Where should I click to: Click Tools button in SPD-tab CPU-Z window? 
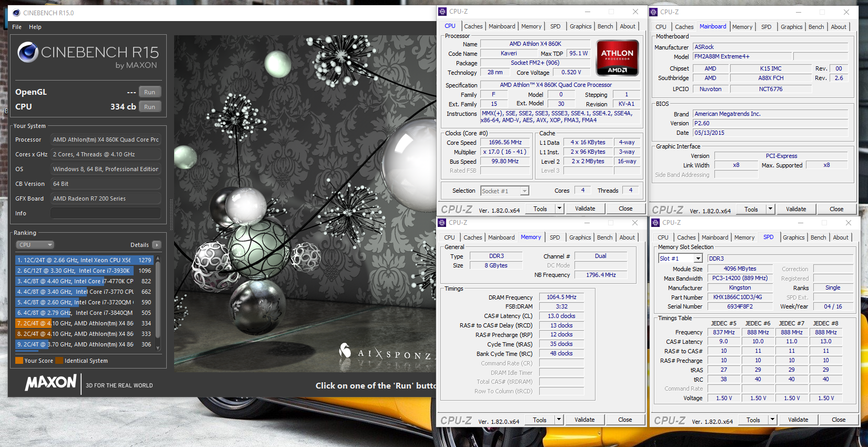pyautogui.click(x=753, y=420)
